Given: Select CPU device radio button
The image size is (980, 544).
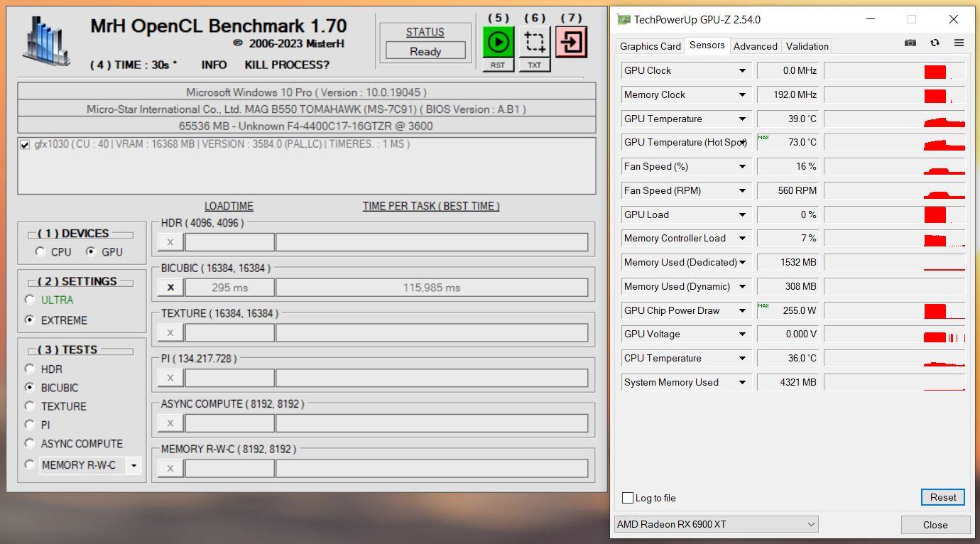Looking at the screenshot, I should 40,251.
